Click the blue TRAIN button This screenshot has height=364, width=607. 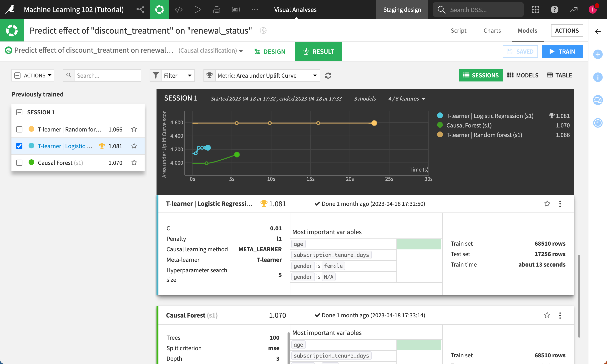(562, 51)
